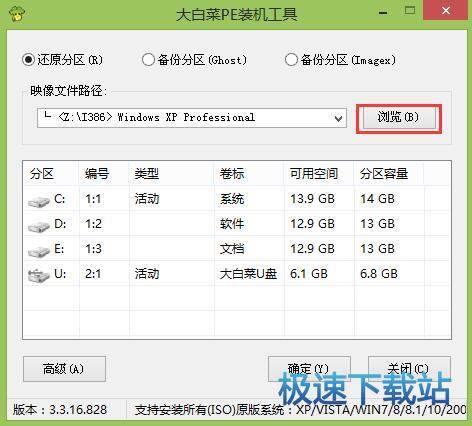The height and width of the screenshot is (426, 472).
Task: Minimize the 大白菜PE装机工具 window
Action: pos(383,12)
